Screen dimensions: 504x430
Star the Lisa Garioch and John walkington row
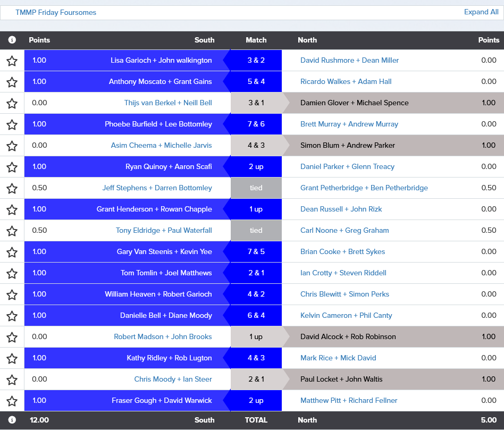12,61
